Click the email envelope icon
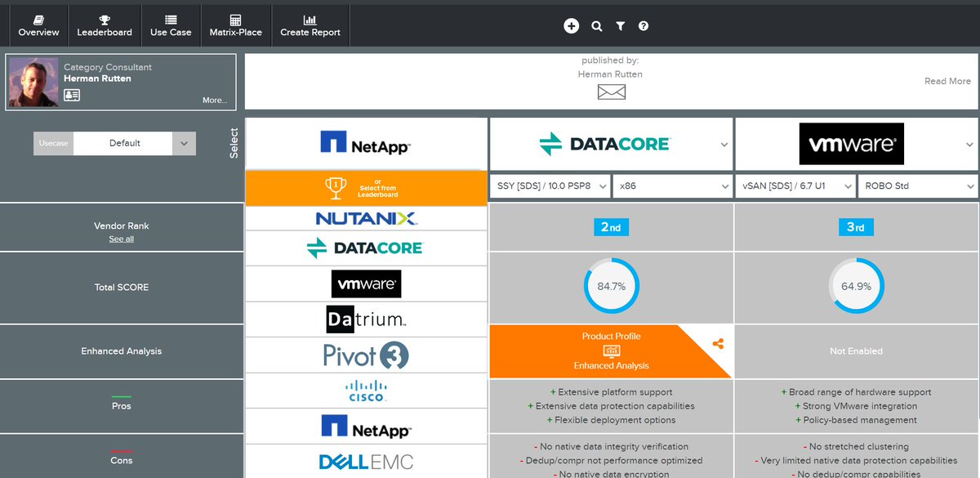 (x=611, y=92)
